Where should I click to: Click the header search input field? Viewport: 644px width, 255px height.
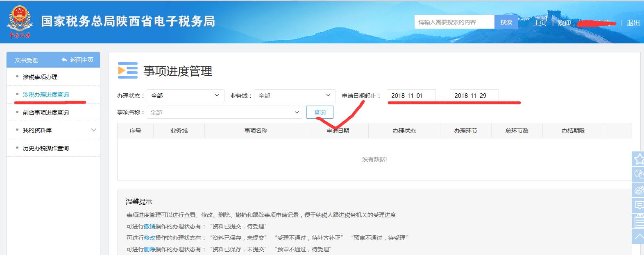454,22
